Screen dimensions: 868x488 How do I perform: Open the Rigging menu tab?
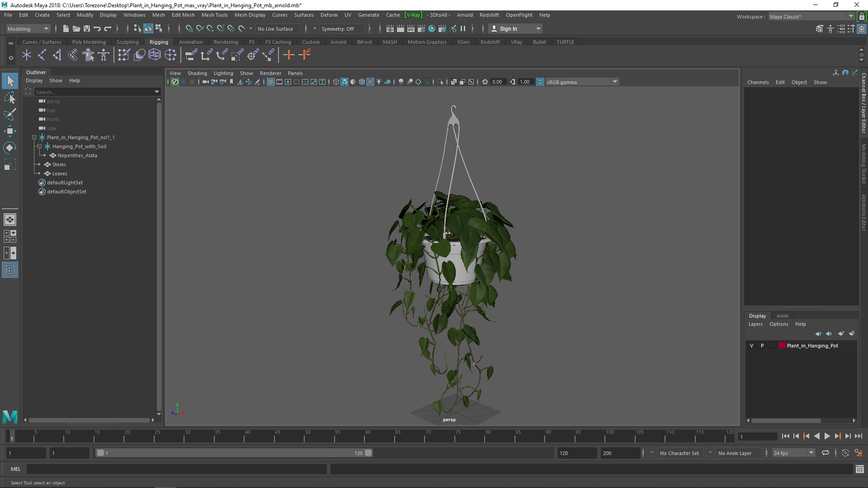pos(159,42)
